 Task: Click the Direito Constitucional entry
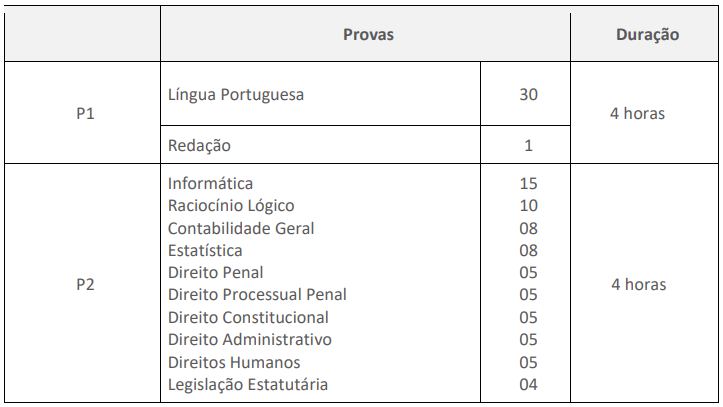[248, 317]
